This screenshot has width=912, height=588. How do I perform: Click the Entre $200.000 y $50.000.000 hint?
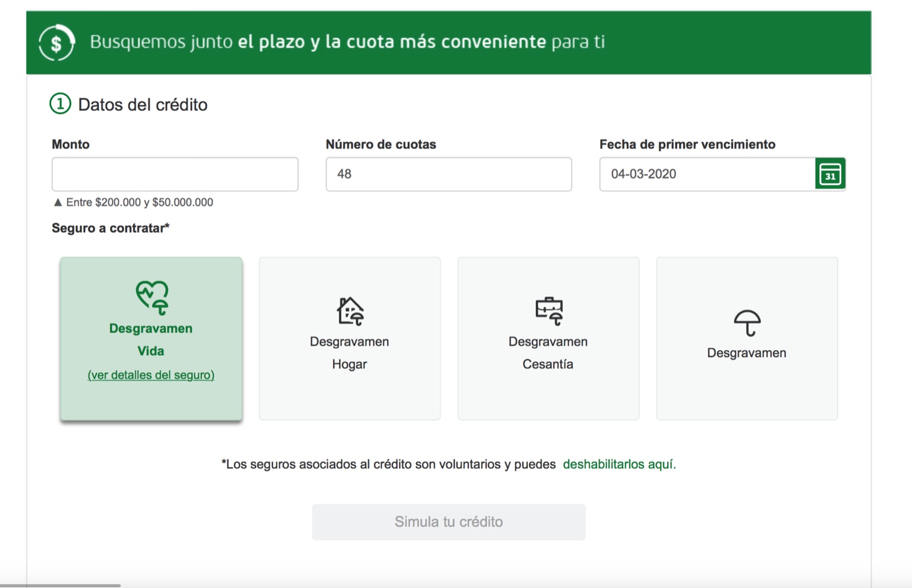point(133,202)
